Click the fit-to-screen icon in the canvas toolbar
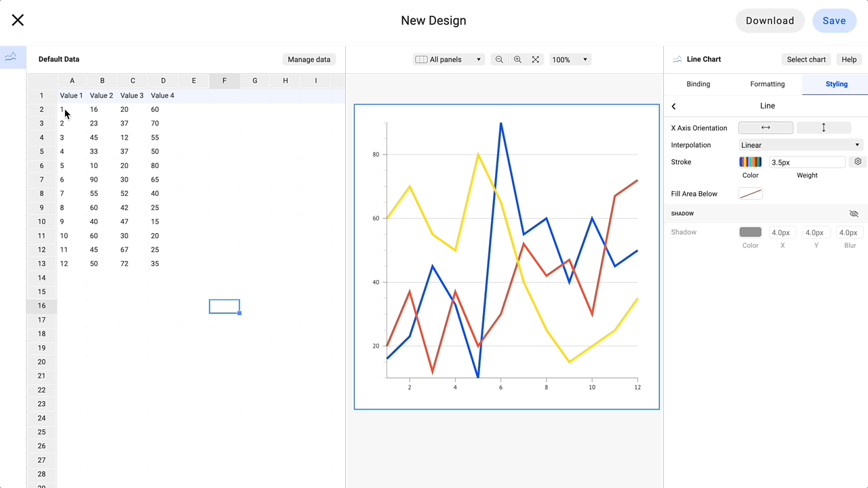The width and height of the screenshot is (868, 488). pos(536,59)
